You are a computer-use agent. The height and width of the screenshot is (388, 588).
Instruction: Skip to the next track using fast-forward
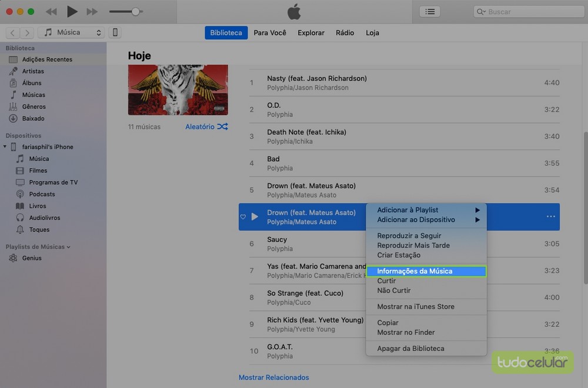(x=92, y=12)
